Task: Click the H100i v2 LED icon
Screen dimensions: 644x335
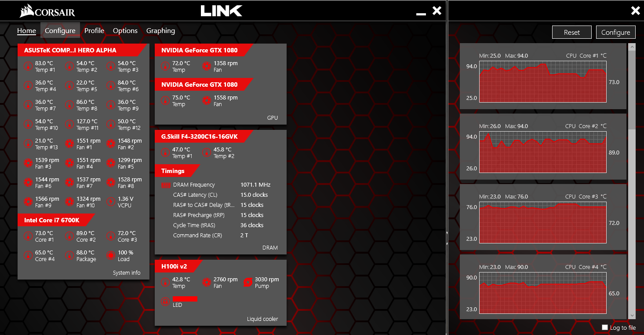Action: click(x=165, y=302)
